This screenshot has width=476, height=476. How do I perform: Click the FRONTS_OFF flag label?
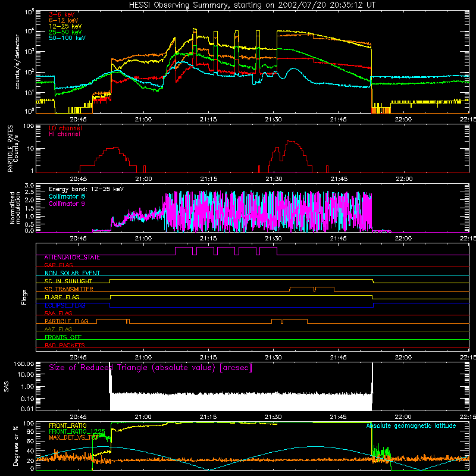point(63,337)
